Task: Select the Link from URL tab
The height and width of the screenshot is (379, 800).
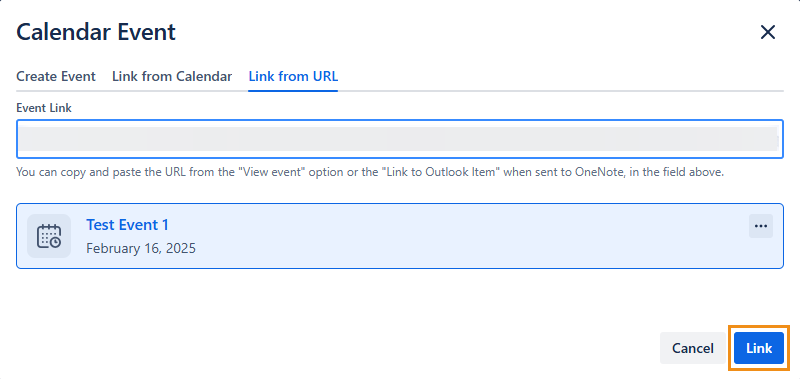Action: [293, 77]
